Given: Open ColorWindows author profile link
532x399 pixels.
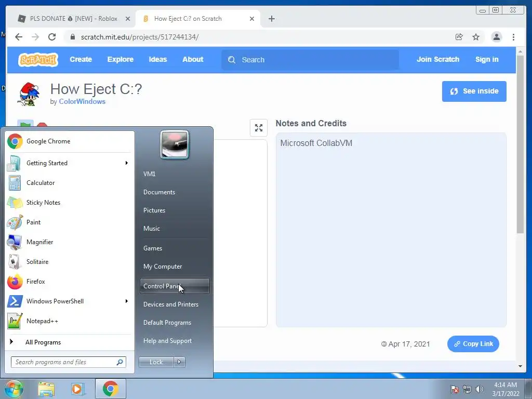Looking at the screenshot, I should coord(82,101).
